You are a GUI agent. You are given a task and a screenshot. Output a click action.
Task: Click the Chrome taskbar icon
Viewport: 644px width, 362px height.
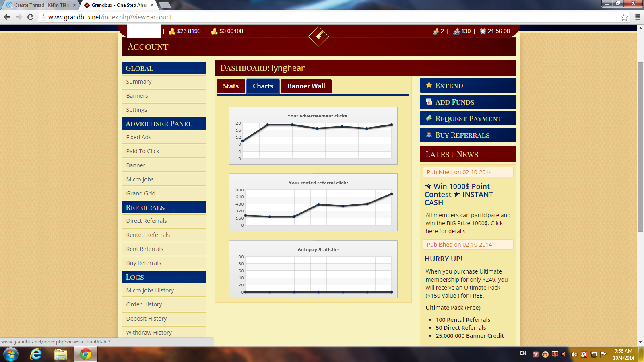[85, 354]
